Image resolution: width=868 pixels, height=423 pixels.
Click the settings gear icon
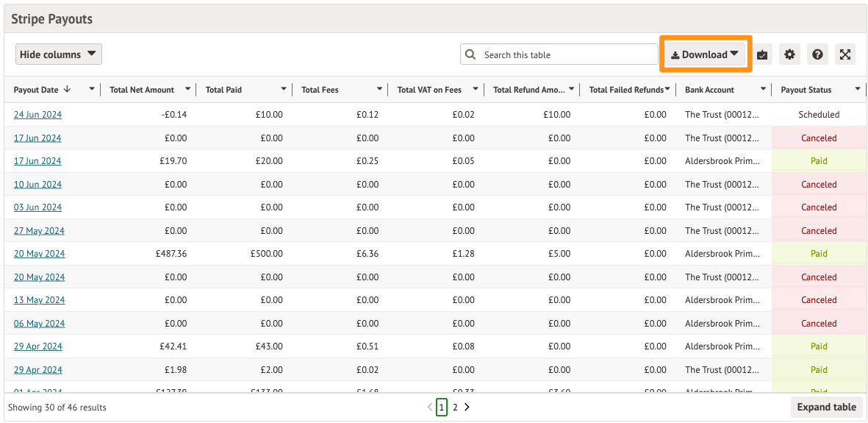click(789, 54)
